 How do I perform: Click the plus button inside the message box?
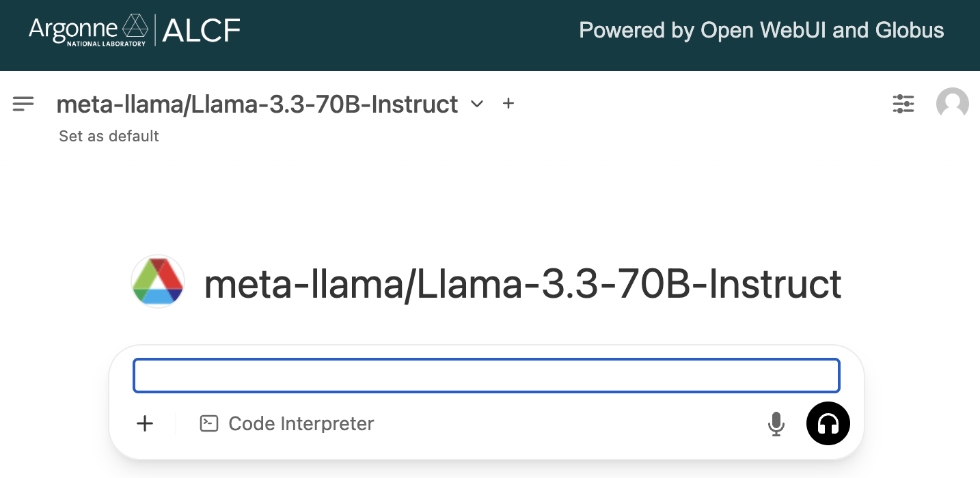pos(145,423)
